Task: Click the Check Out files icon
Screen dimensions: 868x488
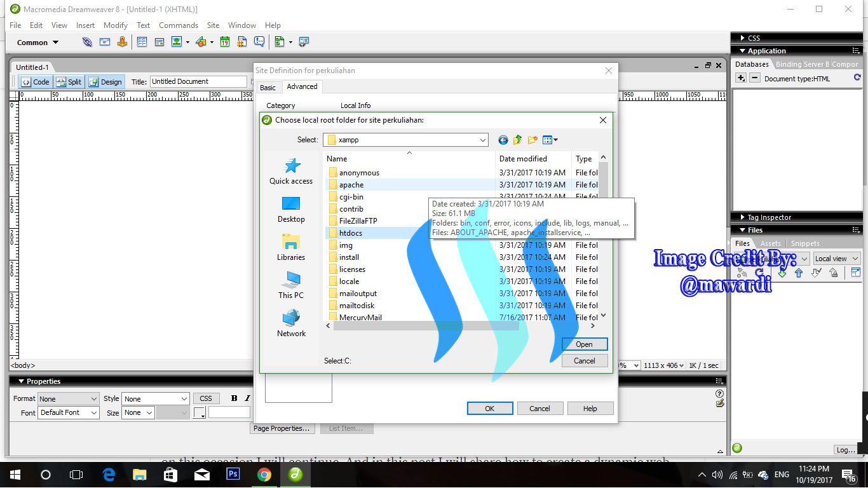Action: pos(817,273)
